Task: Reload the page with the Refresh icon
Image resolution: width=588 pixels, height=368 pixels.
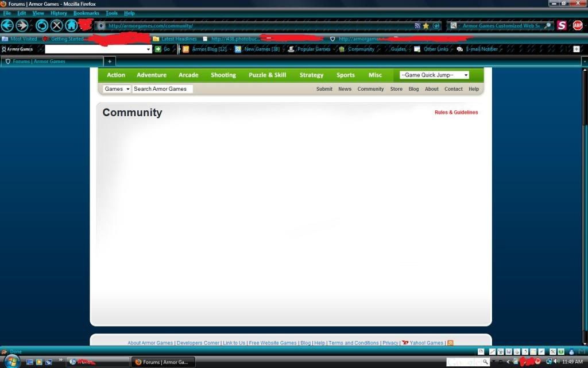Action: [x=41, y=25]
